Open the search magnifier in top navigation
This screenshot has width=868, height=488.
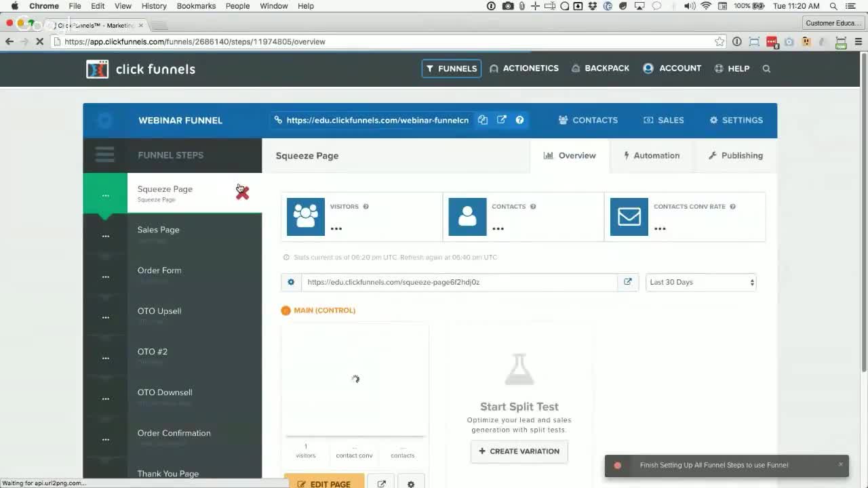766,68
